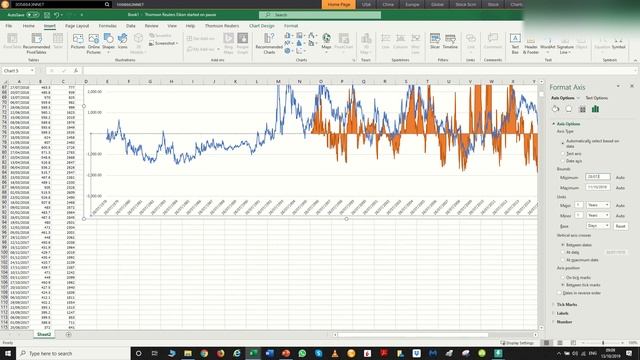Screen dimensions: 640x360
Task: Open Axis Options dropdown arrow in pane header
Action: coord(578,98)
